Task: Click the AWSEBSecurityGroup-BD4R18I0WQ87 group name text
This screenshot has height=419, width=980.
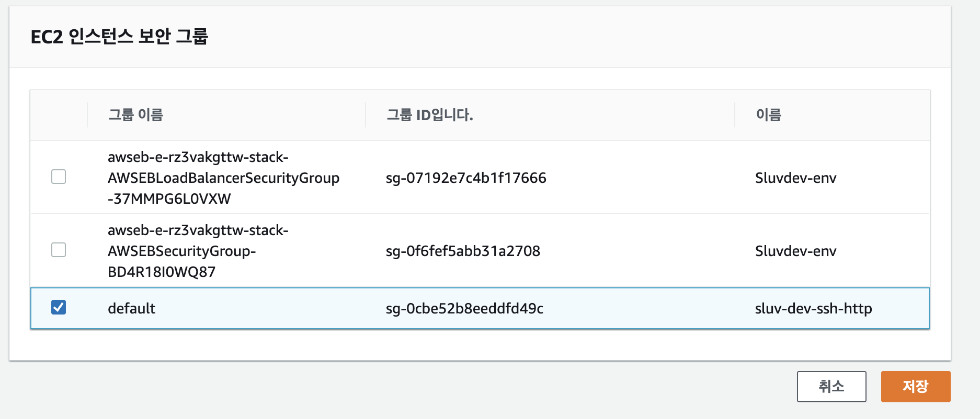Action: click(198, 251)
